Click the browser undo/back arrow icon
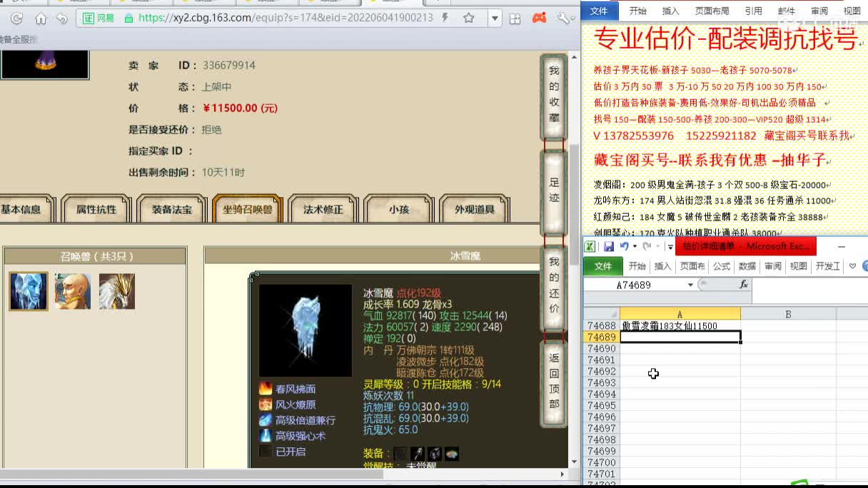 (x=62, y=19)
